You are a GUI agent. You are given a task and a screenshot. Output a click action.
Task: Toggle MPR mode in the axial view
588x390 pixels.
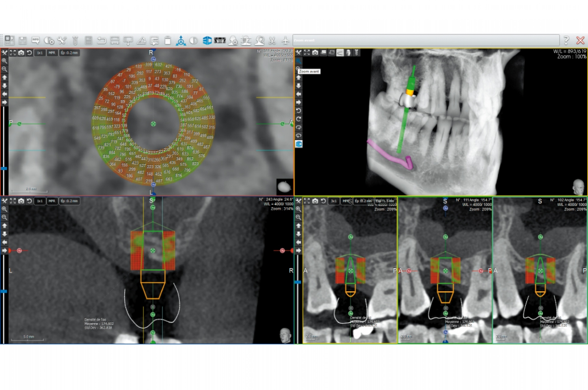52,52
